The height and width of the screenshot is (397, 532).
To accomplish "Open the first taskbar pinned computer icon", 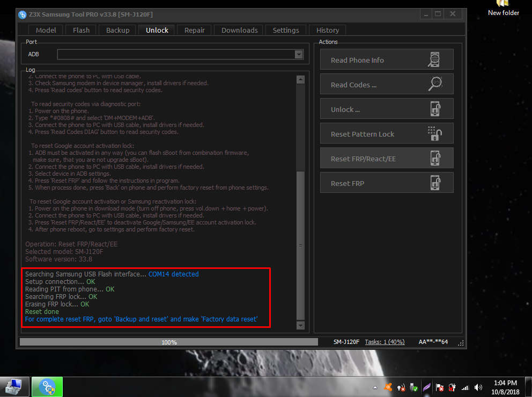I will pyautogui.click(x=13, y=387).
